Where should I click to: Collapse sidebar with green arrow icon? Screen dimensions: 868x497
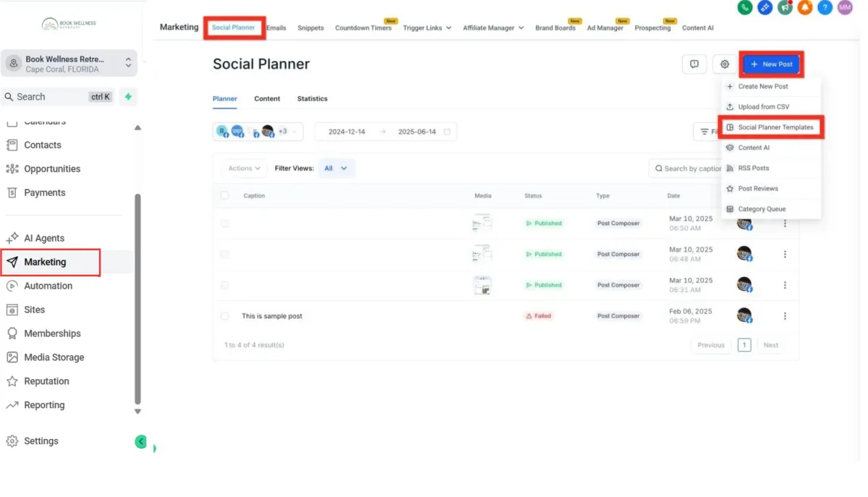tap(141, 441)
